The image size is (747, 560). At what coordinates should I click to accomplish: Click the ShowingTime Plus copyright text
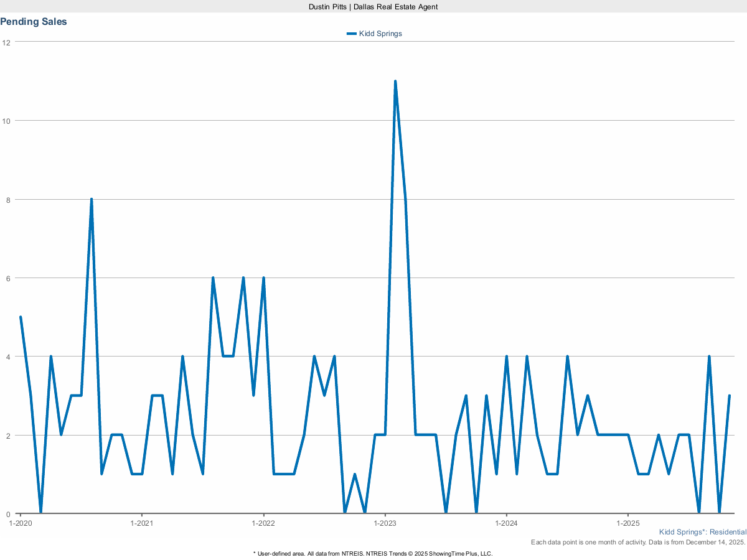tap(372, 553)
